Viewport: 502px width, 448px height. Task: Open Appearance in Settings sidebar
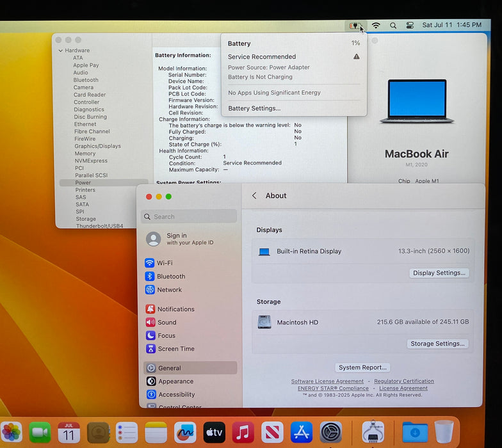coord(170,381)
